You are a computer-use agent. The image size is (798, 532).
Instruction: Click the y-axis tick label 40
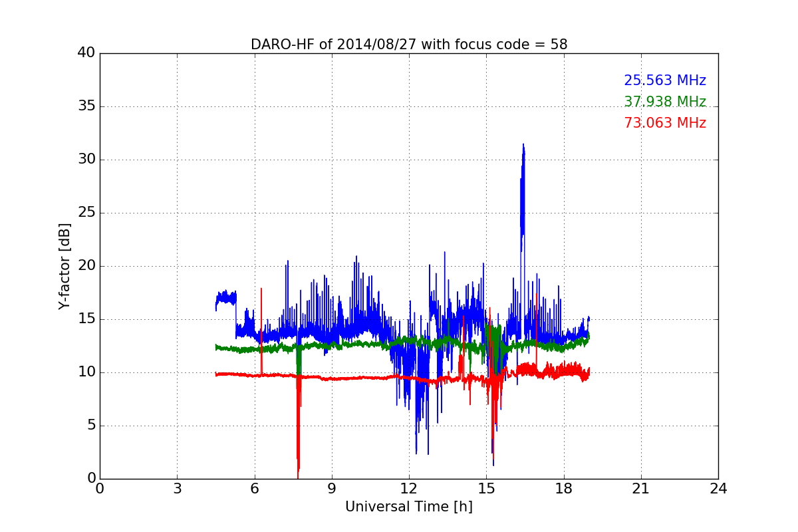(86, 53)
